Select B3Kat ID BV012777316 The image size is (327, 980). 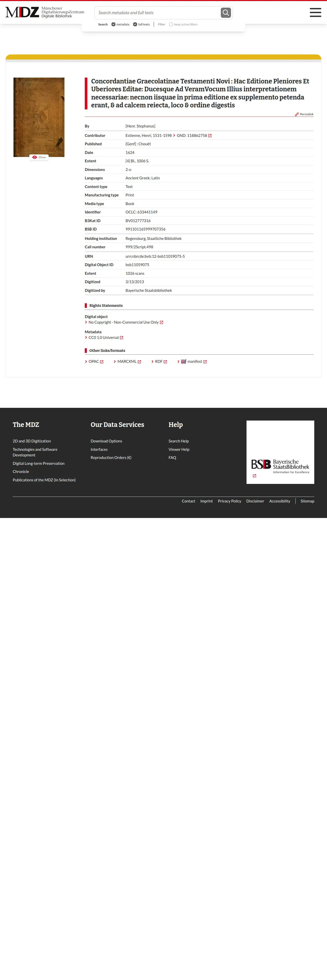(138, 221)
